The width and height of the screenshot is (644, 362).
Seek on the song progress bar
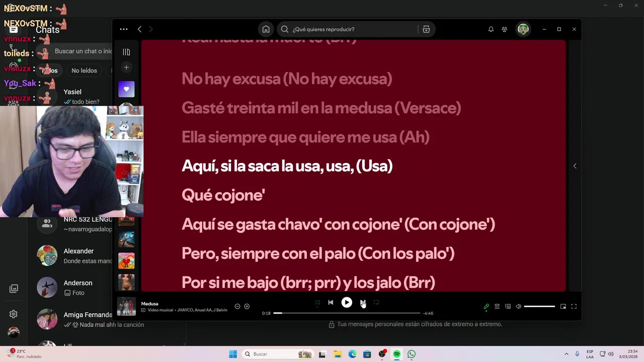347,313
